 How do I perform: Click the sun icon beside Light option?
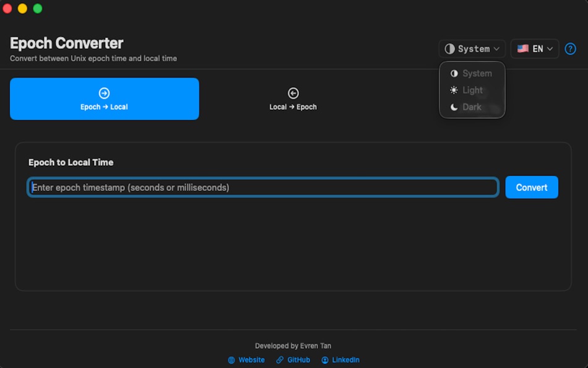click(454, 90)
